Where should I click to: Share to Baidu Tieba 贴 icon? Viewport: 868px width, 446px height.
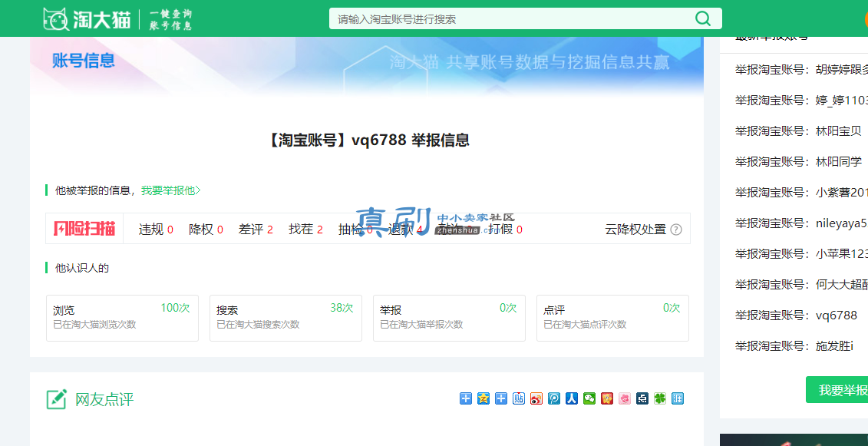tap(519, 398)
